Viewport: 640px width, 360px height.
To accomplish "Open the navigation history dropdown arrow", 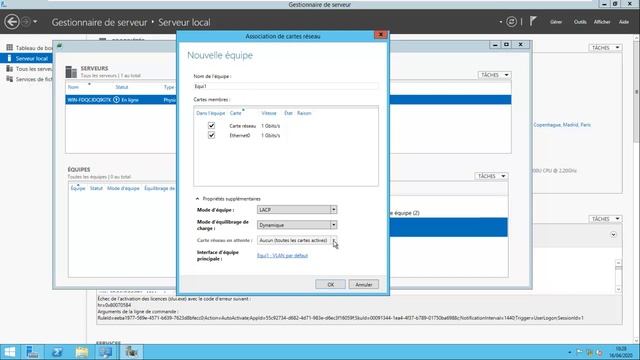I will point(36,21).
